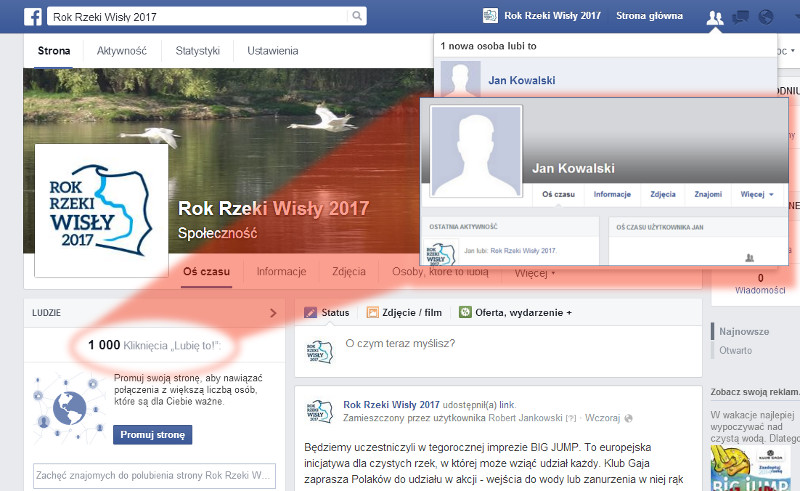The image size is (800, 491).
Task: Click Zobacz swoją reklamę heading
Action: pos(755,392)
